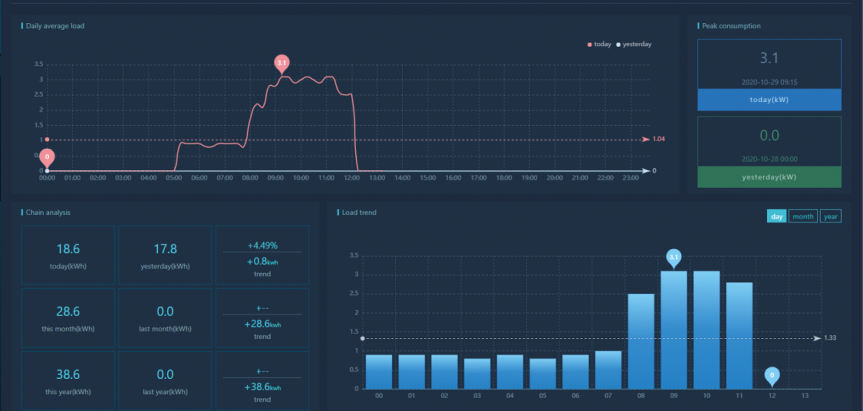Open the 18.6 today(kWh) card
The image size is (863, 411).
(x=69, y=254)
